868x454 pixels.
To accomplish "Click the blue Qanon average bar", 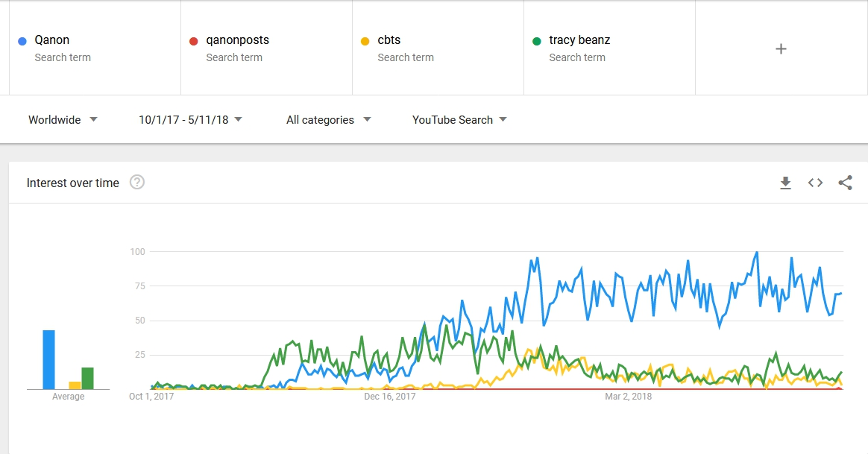I will [x=48, y=359].
